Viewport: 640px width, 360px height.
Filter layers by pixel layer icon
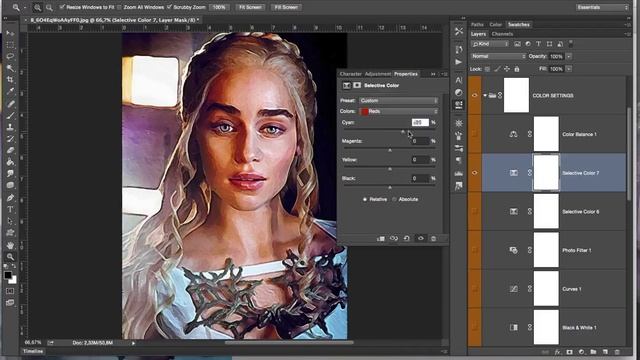(x=517, y=44)
